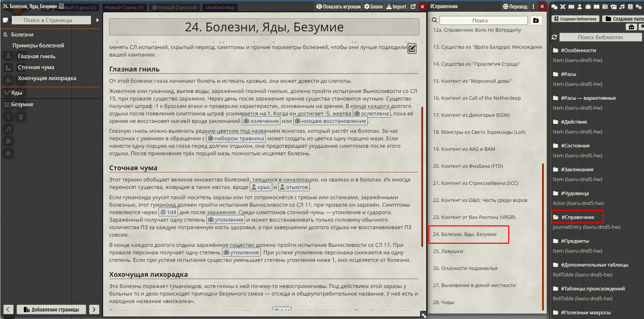Screen dimensions: 644x319
Task: Pop out the journal window icon
Action: click(x=413, y=6)
